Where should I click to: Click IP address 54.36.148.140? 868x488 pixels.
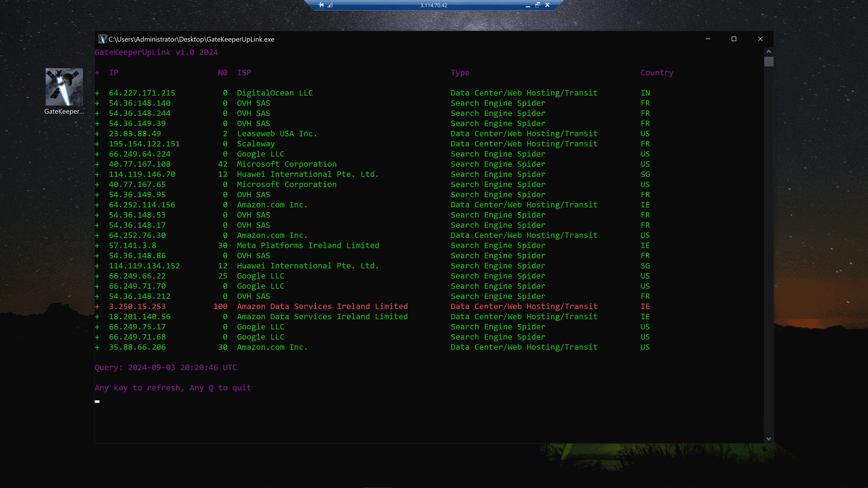pos(139,103)
